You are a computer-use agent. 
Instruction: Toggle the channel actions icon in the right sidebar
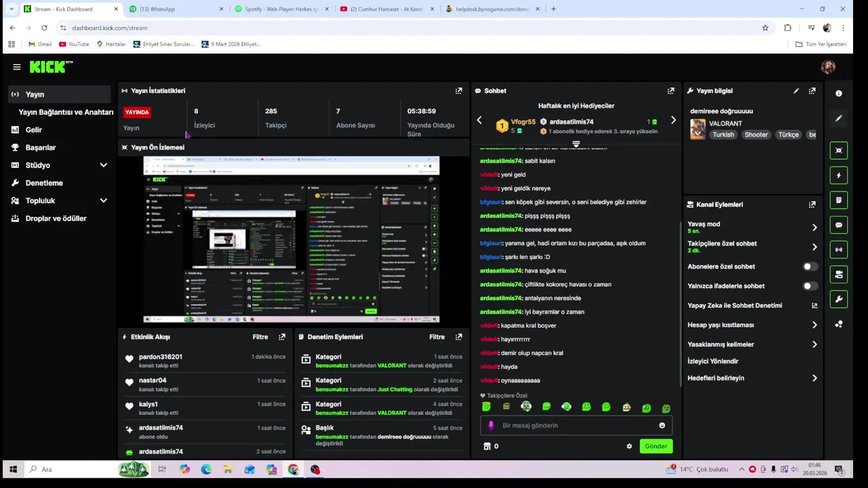pos(839,274)
